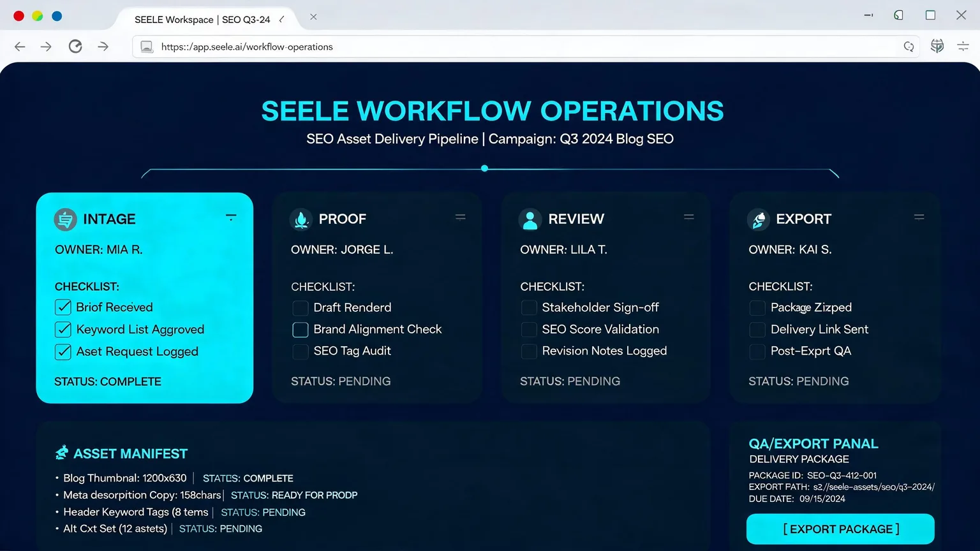Click the first forward arrow button
This screenshot has width=980, height=551.
pos(46,47)
